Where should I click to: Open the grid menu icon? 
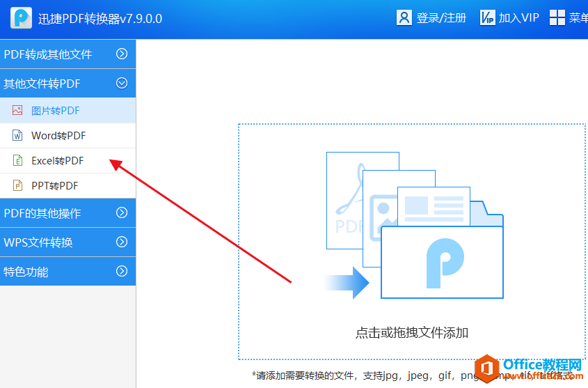tap(557, 17)
